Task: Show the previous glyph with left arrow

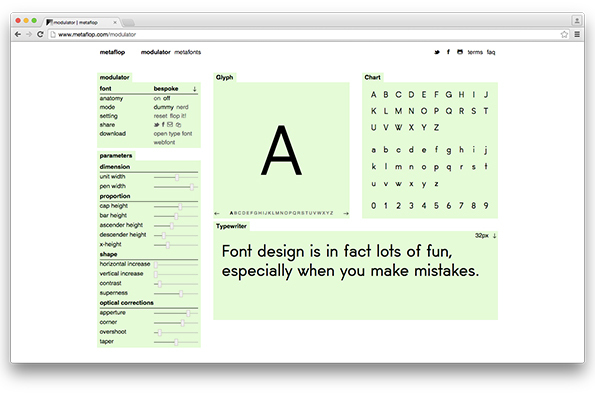Action: pyautogui.click(x=217, y=213)
